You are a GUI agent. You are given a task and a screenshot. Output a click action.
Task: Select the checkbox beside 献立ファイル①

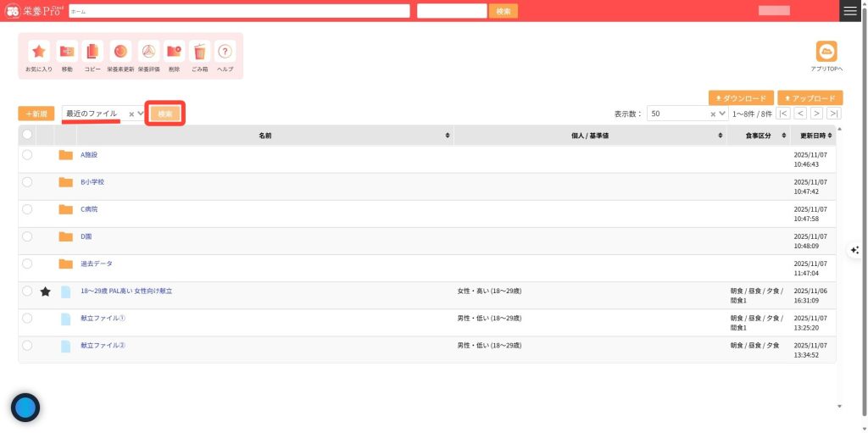(27, 319)
